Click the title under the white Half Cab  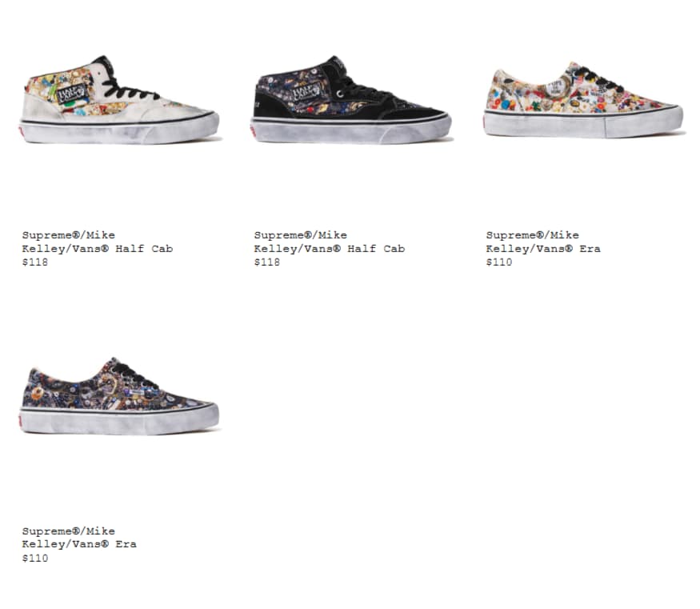[98, 242]
